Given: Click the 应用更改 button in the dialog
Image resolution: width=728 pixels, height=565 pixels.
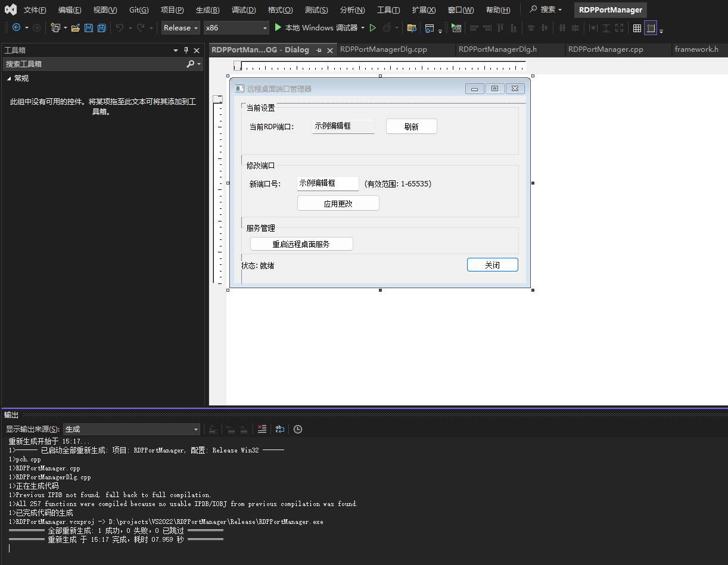Looking at the screenshot, I should (x=338, y=203).
